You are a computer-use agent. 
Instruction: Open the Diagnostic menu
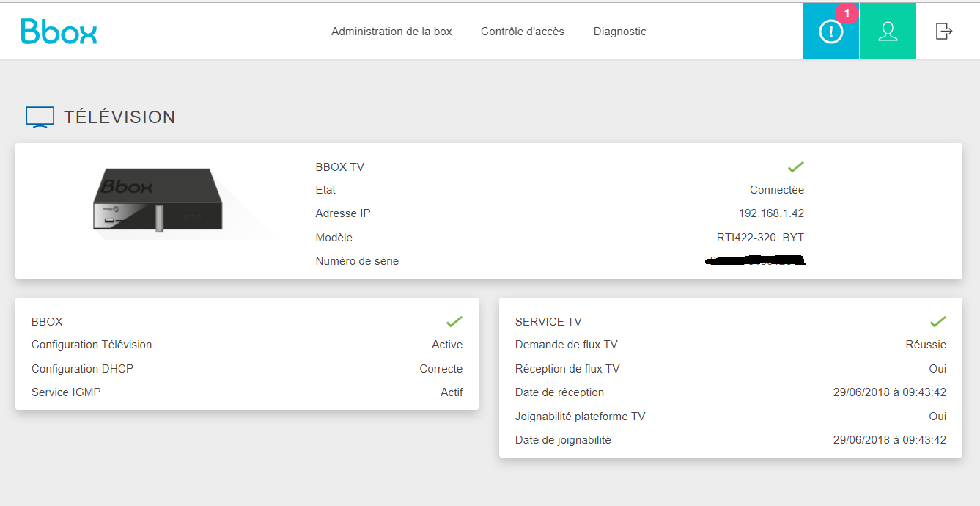click(620, 32)
